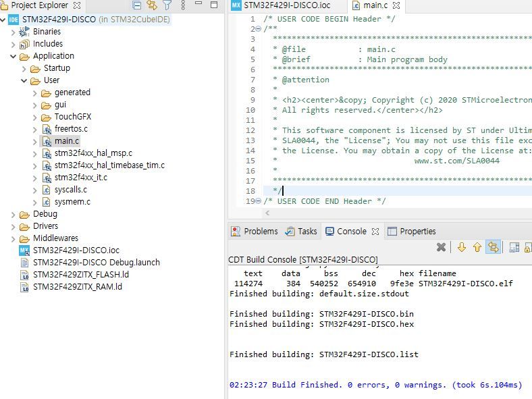The width and height of the screenshot is (532, 399).
Task: Toggle Link with Editor in Project Explorer
Action: 152,5
